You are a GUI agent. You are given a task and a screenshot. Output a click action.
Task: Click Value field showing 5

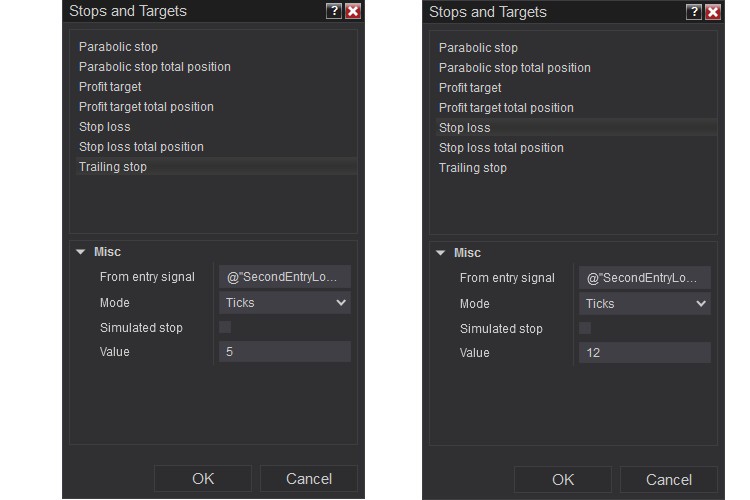click(285, 351)
